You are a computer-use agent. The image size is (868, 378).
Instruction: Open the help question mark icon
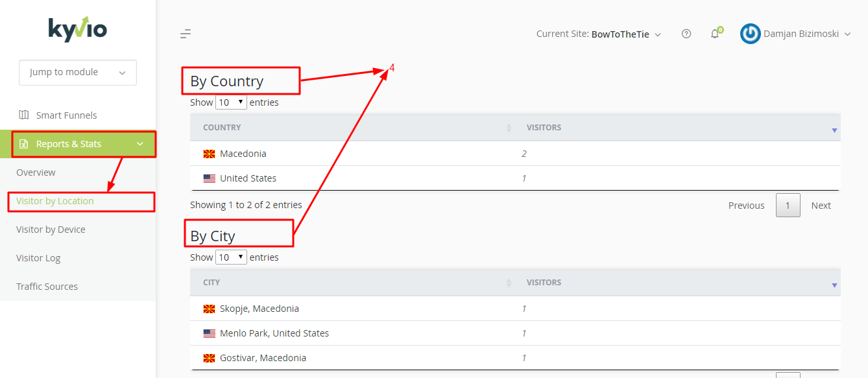click(x=686, y=34)
